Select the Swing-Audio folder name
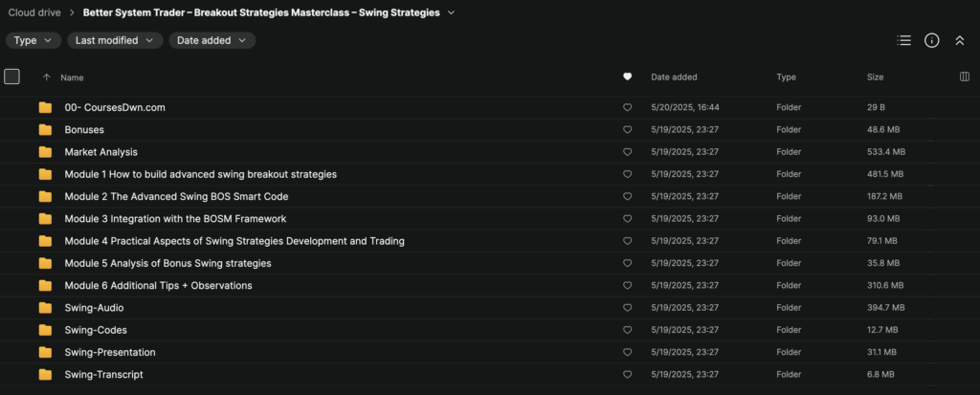Image resolution: width=980 pixels, height=395 pixels. (x=94, y=308)
